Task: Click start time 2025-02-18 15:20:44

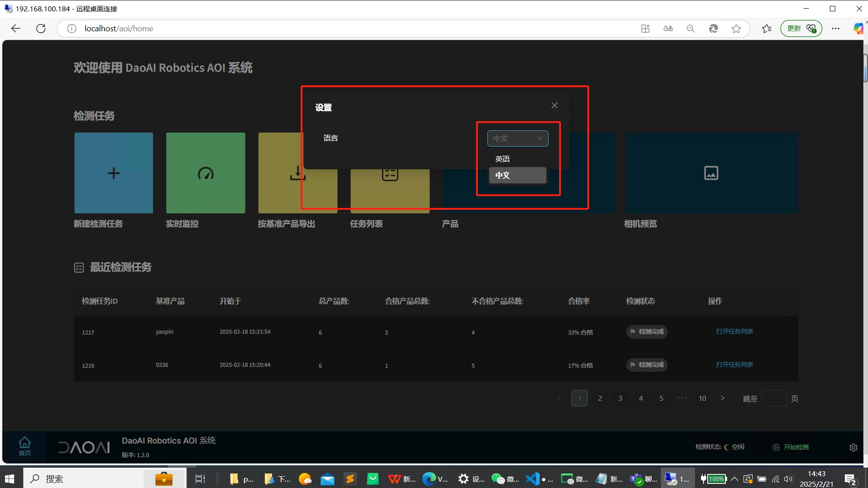Action: point(245,365)
